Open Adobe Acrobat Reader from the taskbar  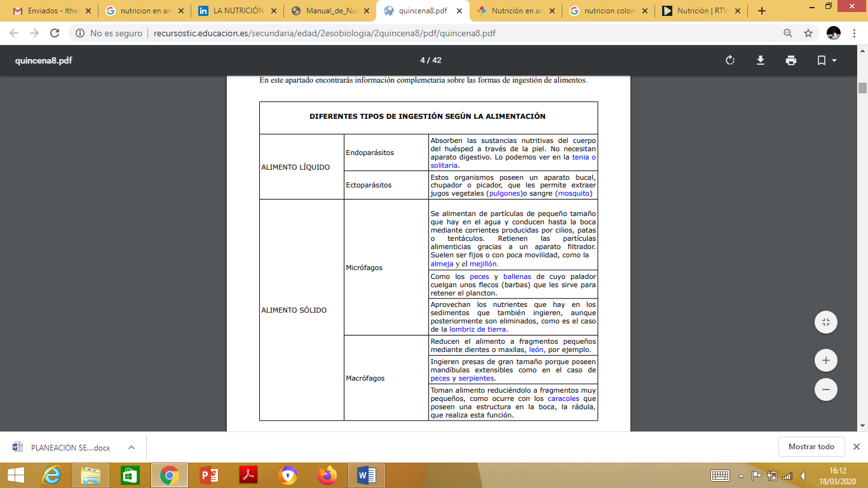click(248, 475)
